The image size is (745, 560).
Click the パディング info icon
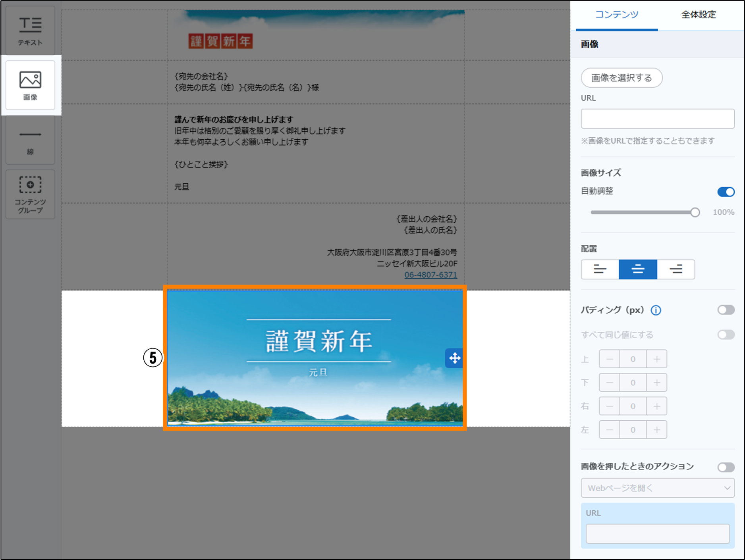coord(656,310)
